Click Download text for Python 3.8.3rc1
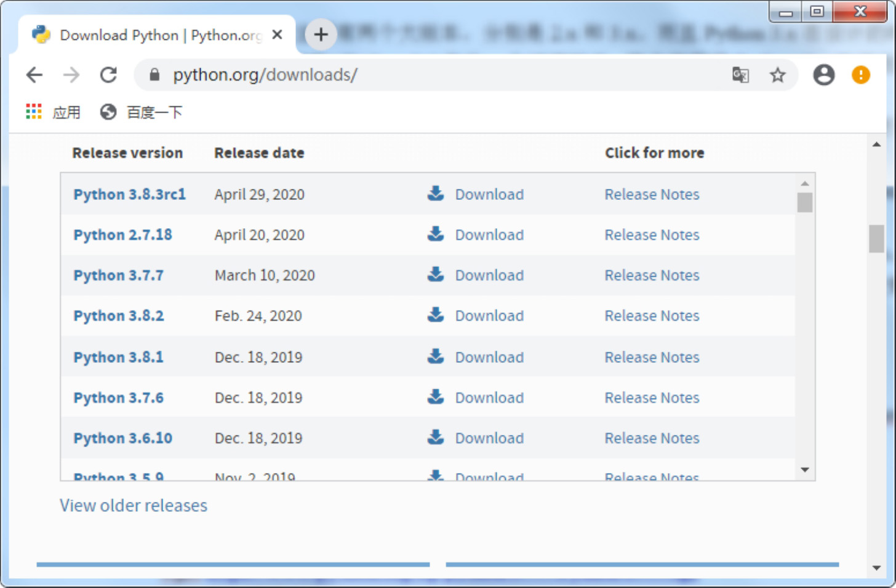896x588 pixels. (x=489, y=194)
